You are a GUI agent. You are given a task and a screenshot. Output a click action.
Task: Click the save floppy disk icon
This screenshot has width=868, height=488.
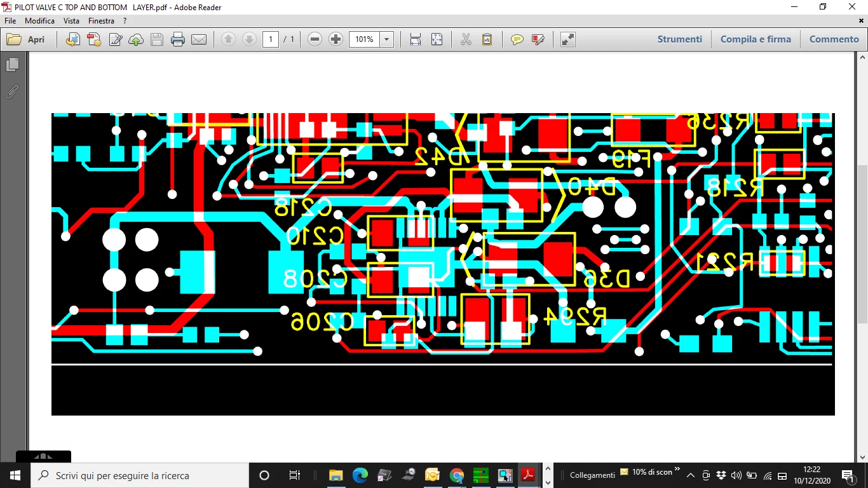tap(157, 39)
